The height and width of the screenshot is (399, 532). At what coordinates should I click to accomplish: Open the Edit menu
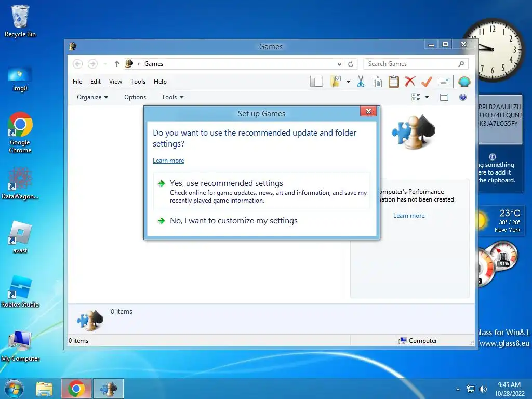pos(96,82)
